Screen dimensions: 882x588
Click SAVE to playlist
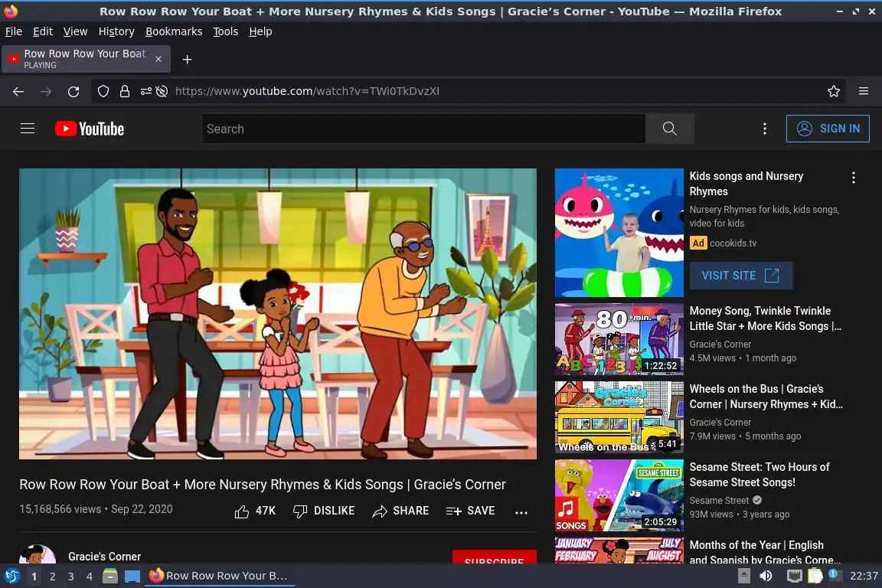470,511
